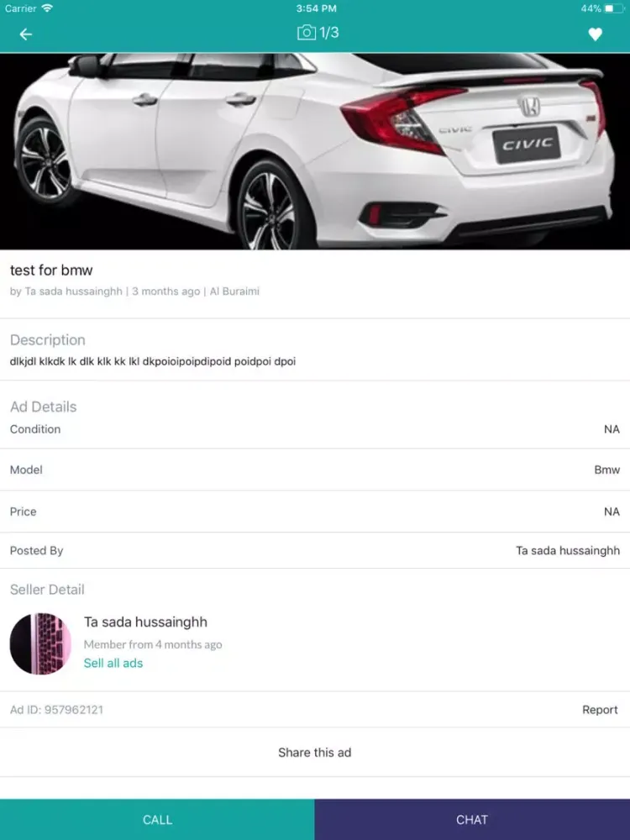Open the Honda Civic car photo
The width and height of the screenshot is (630, 840).
click(315, 151)
